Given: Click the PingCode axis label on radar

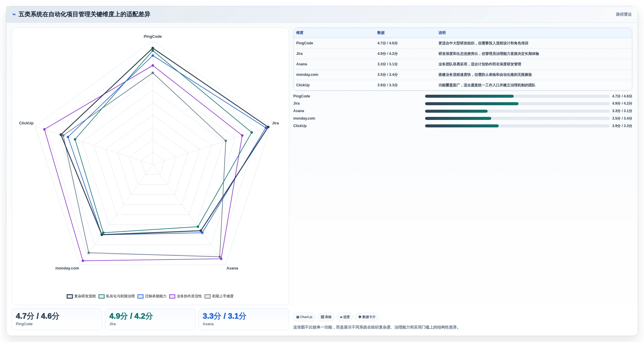Looking at the screenshot, I should 153,37.
